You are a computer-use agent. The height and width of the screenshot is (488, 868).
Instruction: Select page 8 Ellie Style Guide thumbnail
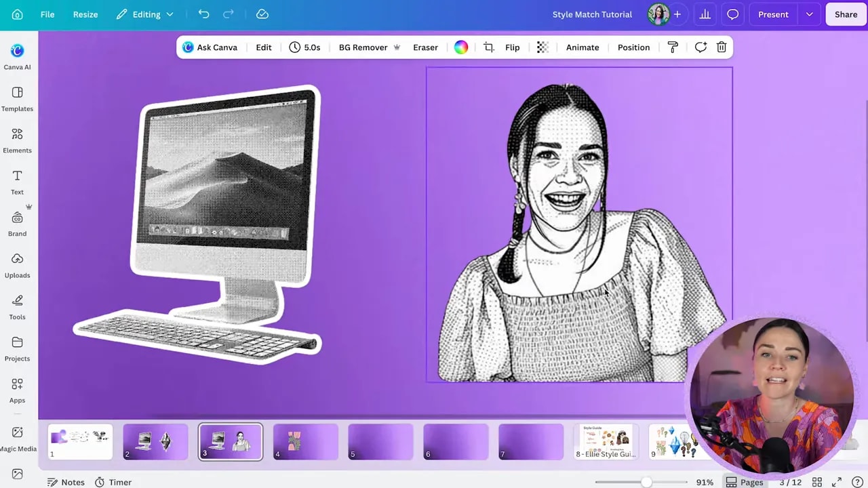[x=606, y=442]
